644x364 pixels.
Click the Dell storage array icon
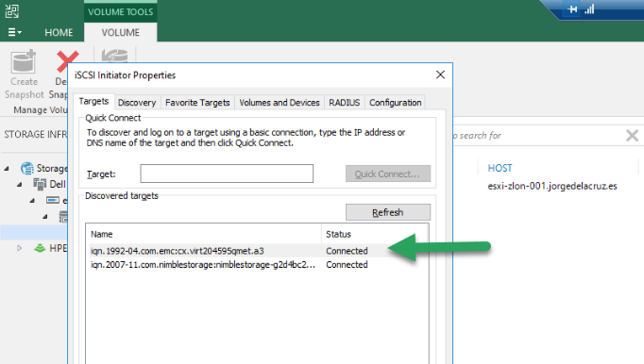pos(40,184)
